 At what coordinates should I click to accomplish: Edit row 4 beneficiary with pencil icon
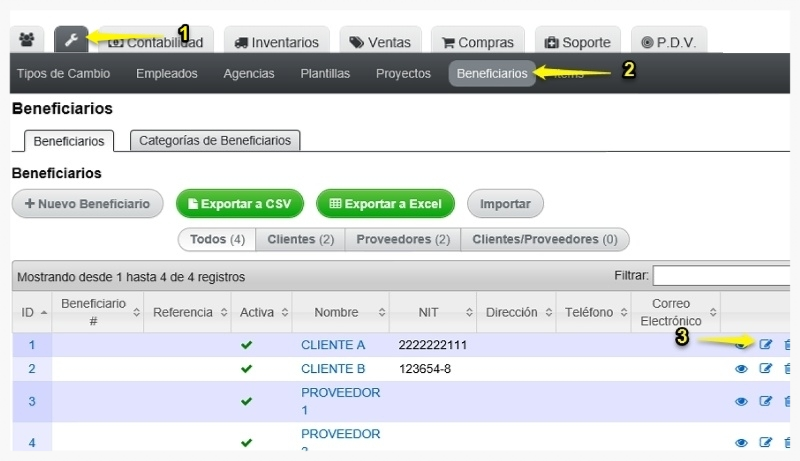tap(765, 442)
